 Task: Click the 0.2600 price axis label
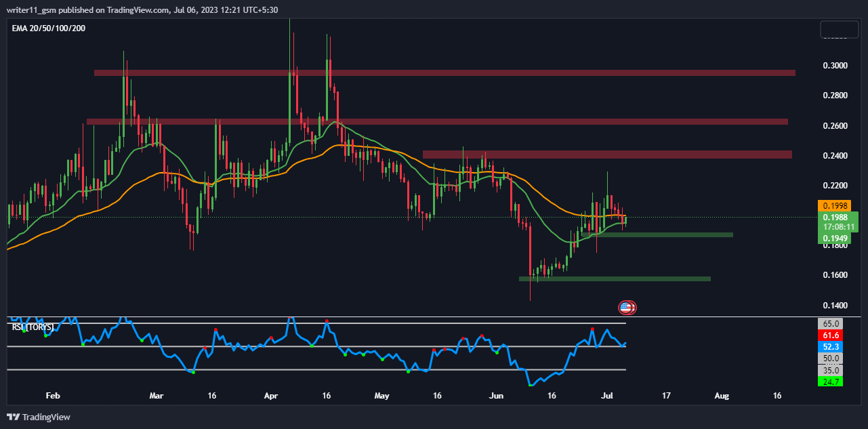coord(835,126)
